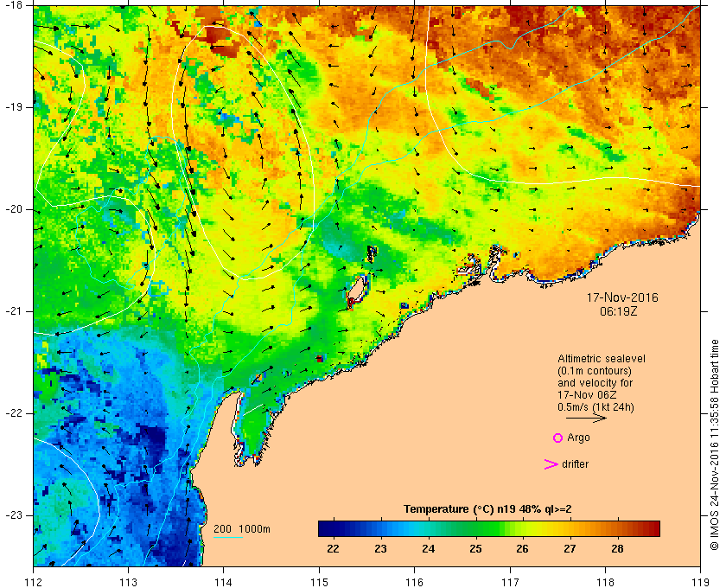Click the magenta Argo circle symbol
Viewport: 726px width, 588px height.
557,438
